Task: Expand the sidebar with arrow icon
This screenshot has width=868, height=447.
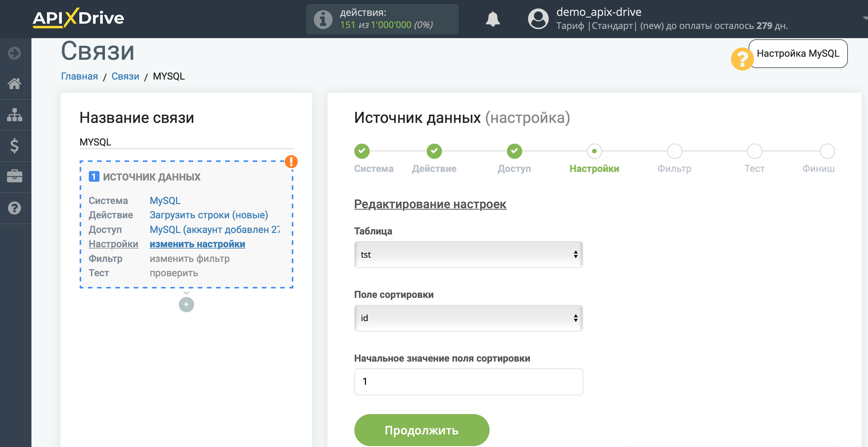Action: [x=14, y=53]
